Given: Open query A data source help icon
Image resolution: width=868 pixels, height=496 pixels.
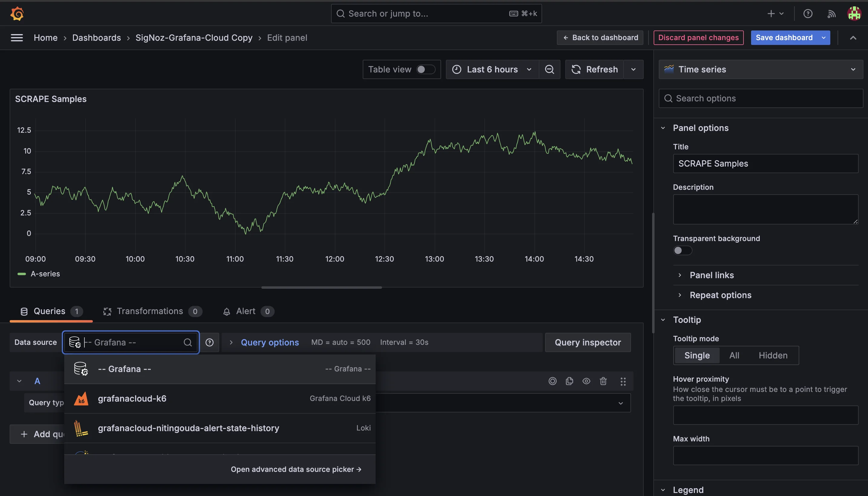Looking at the screenshot, I should (x=552, y=381).
